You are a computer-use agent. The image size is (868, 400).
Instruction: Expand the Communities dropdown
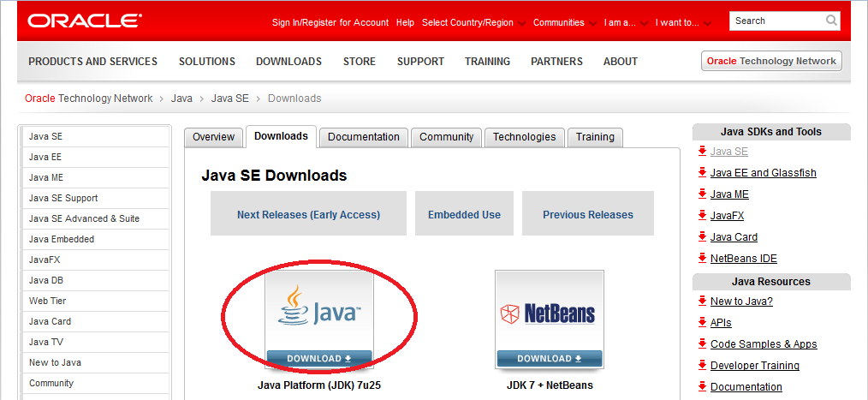click(563, 22)
